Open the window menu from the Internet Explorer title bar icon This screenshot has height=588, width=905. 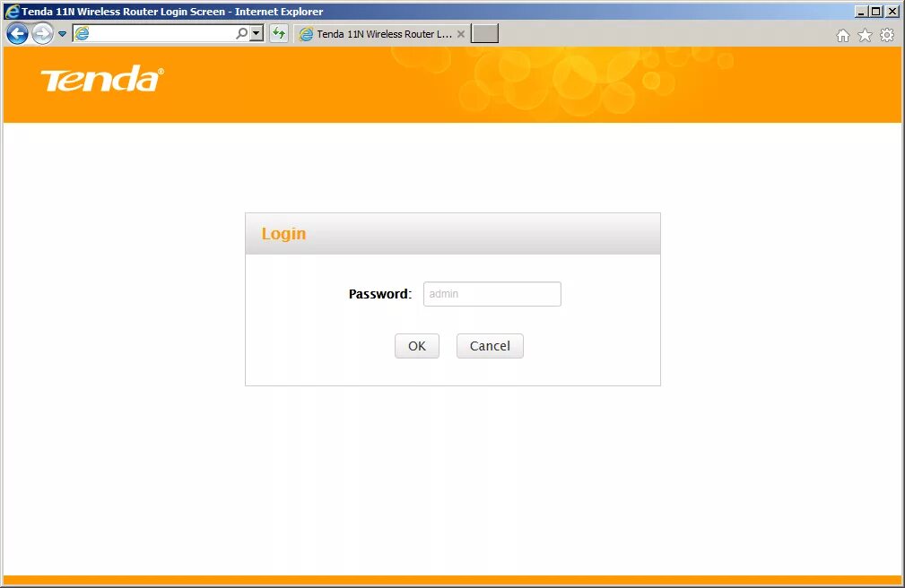[12, 11]
